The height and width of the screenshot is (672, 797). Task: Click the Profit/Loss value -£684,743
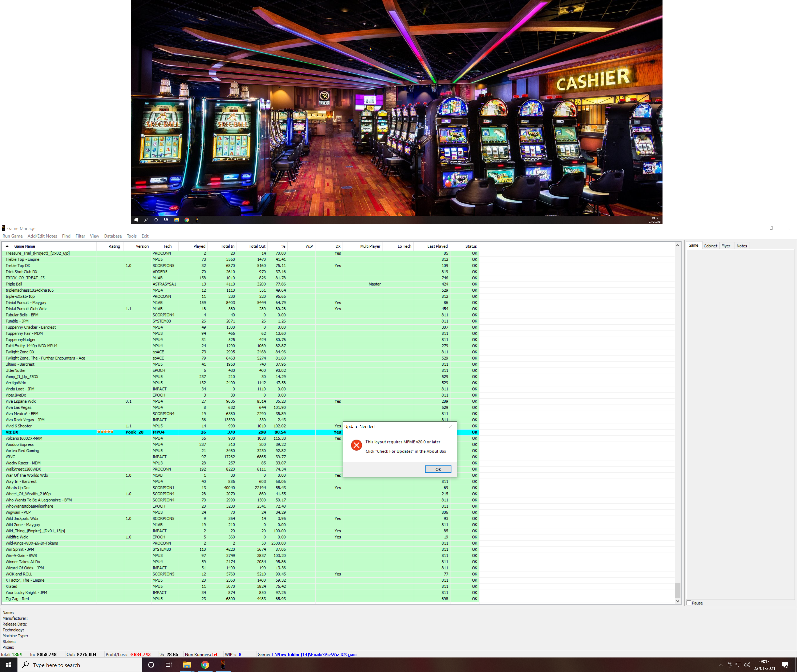click(x=140, y=655)
